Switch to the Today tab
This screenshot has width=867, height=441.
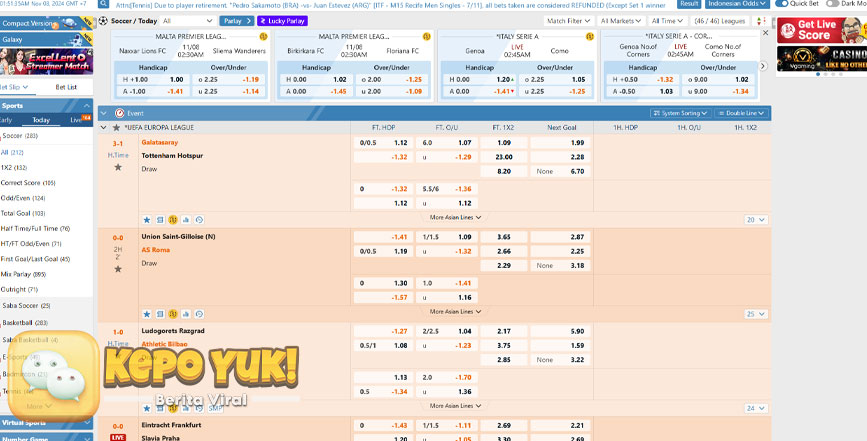41,120
